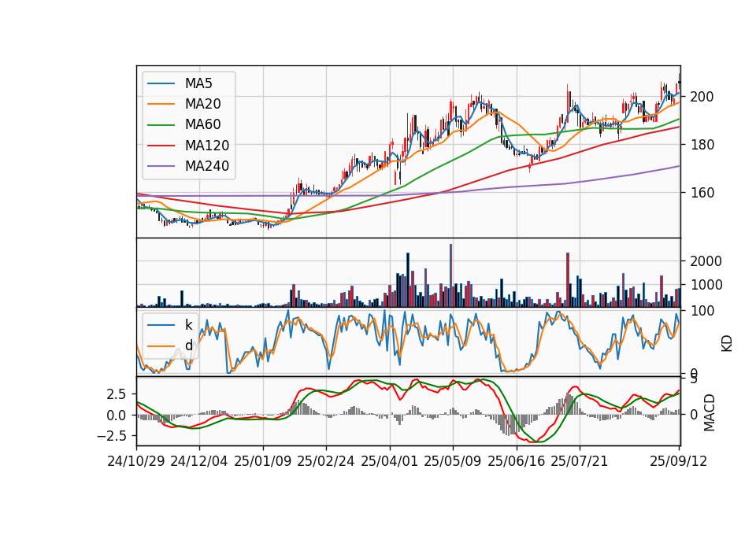Image resolution: width=756 pixels, height=543 pixels.
Task: Click the 25/04/01 date label
Action: click(x=389, y=461)
